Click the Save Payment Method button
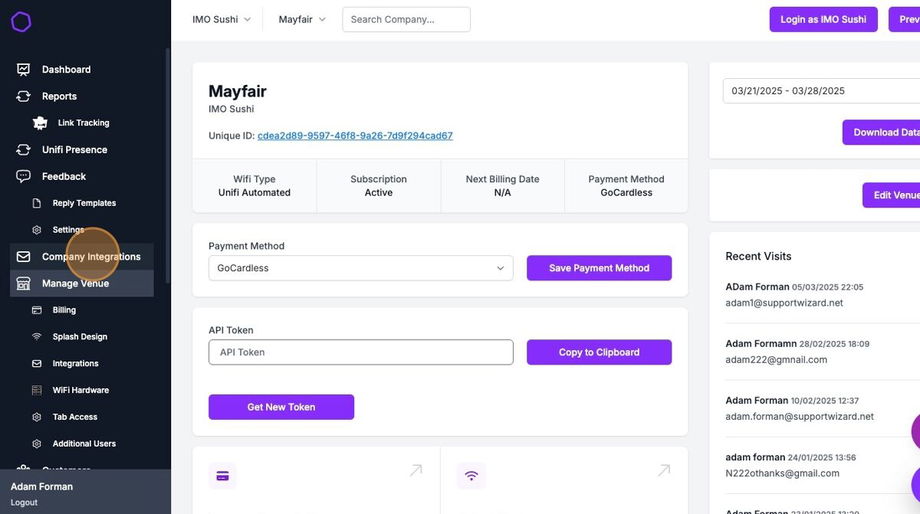The width and height of the screenshot is (920, 514). 599,268
